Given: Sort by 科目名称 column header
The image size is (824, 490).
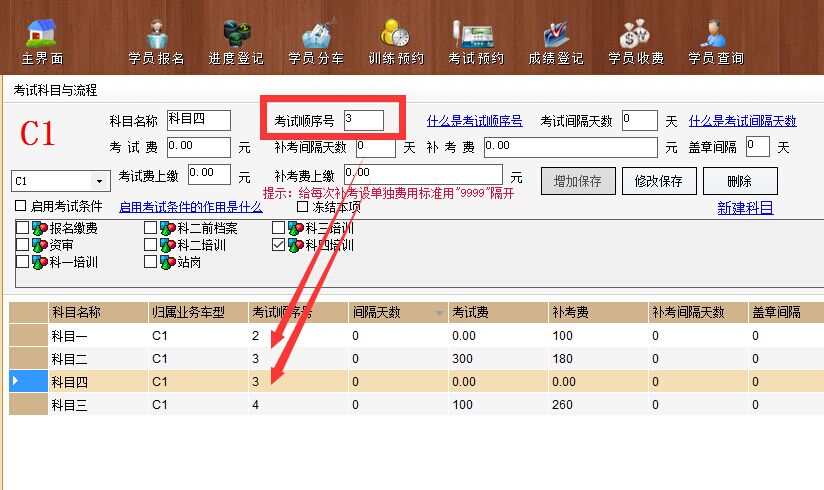Looking at the screenshot, I should (98, 312).
